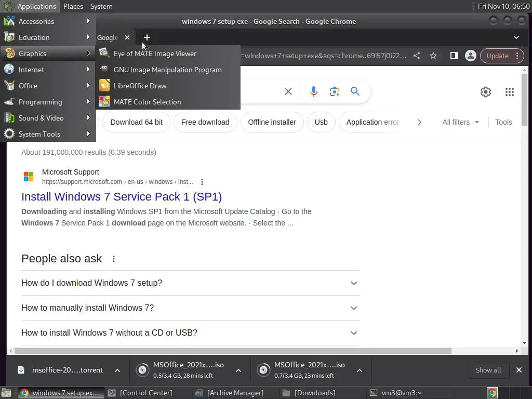Expand the Education submenu

pyautogui.click(x=48, y=37)
